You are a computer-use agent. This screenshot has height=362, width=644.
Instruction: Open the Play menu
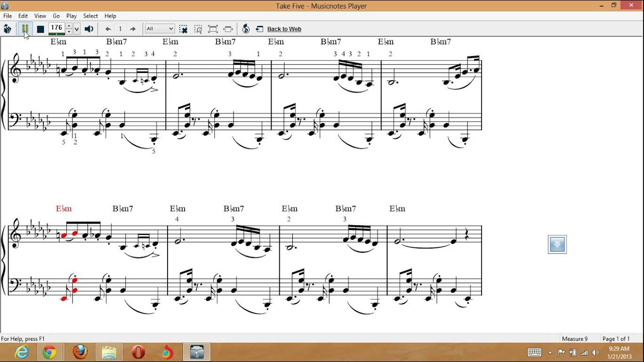pyautogui.click(x=71, y=16)
